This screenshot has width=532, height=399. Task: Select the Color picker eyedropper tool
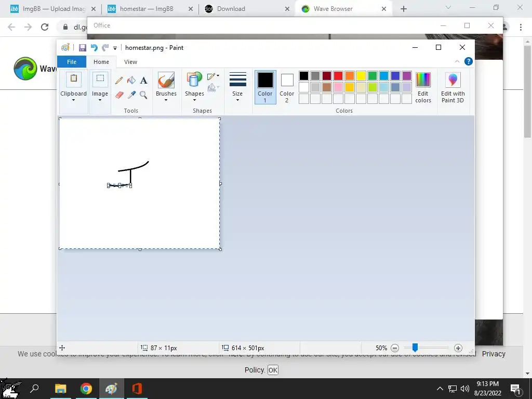tap(131, 95)
